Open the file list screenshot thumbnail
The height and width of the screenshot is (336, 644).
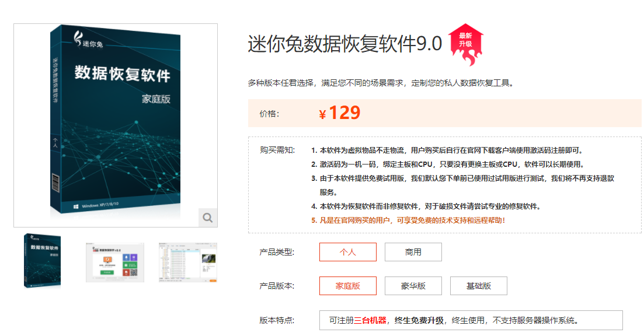tap(187, 262)
